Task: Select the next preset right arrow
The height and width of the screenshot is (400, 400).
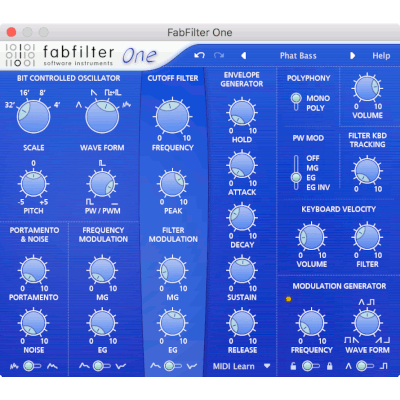Action: tap(352, 55)
